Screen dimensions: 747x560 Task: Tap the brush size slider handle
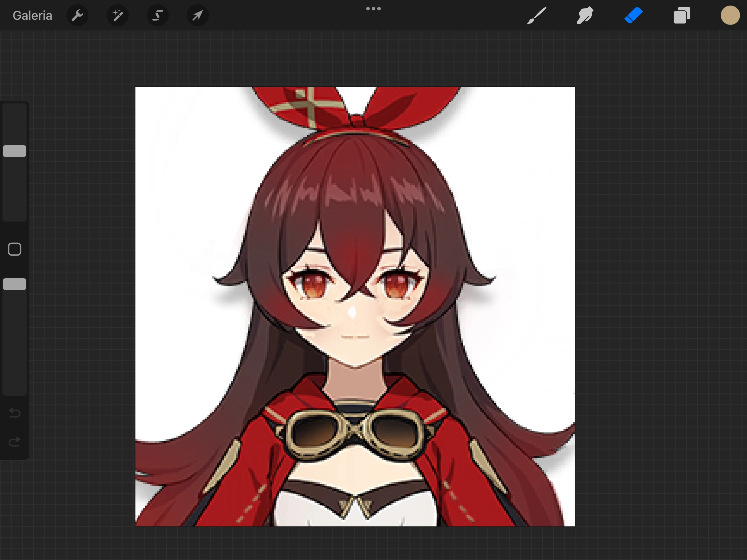tap(15, 151)
